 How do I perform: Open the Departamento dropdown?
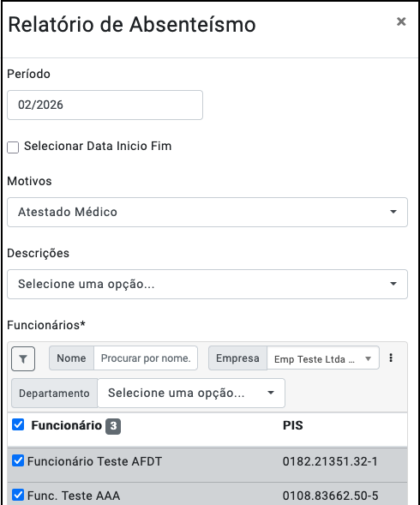click(x=191, y=393)
